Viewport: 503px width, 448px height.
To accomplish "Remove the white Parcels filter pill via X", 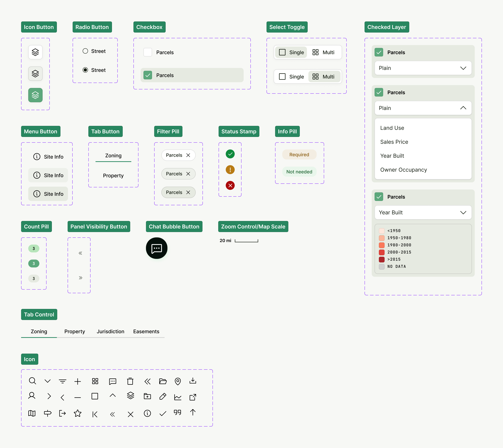I will coord(188,155).
